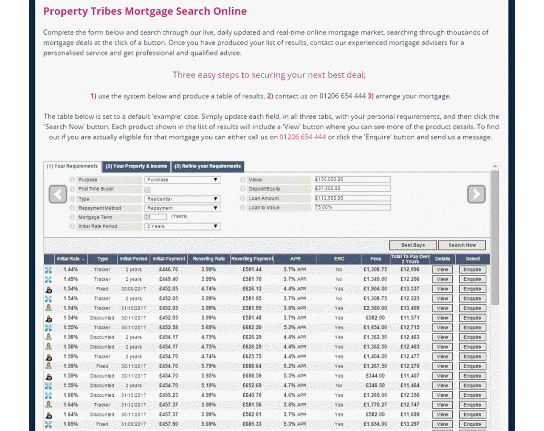The width and height of the screenshot is (544, 431).
Task: Click the Reverting Rate column header
Action: tap(209, 259)
